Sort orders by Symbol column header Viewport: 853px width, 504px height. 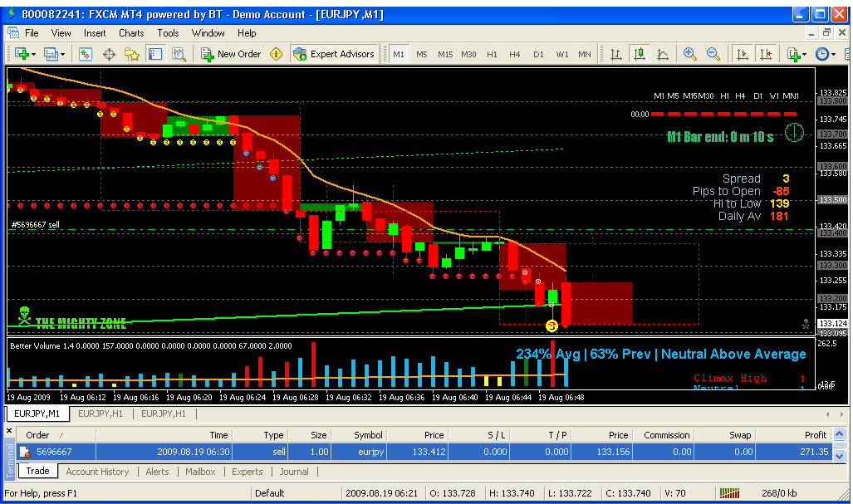[359, 435]
